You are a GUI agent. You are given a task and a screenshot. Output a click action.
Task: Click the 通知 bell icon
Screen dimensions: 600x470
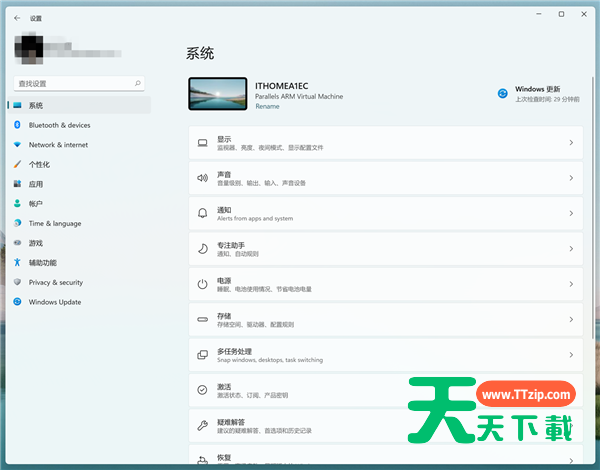(202, 213)
